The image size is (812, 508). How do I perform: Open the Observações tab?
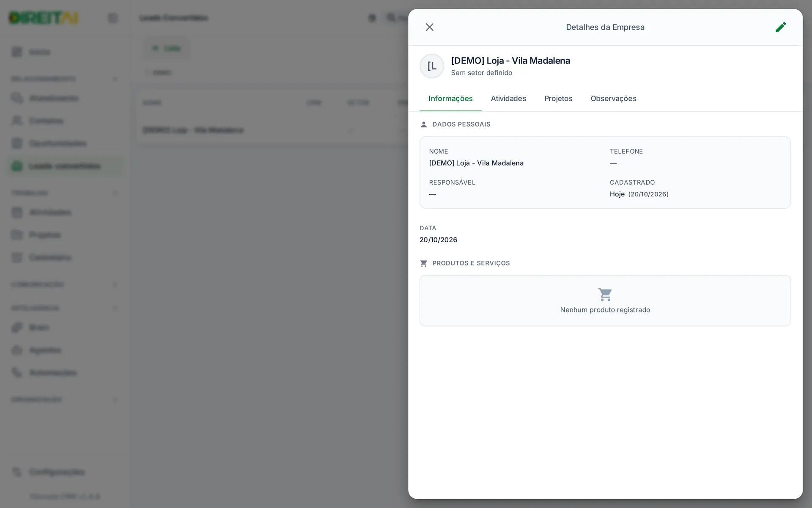(613, 99)
